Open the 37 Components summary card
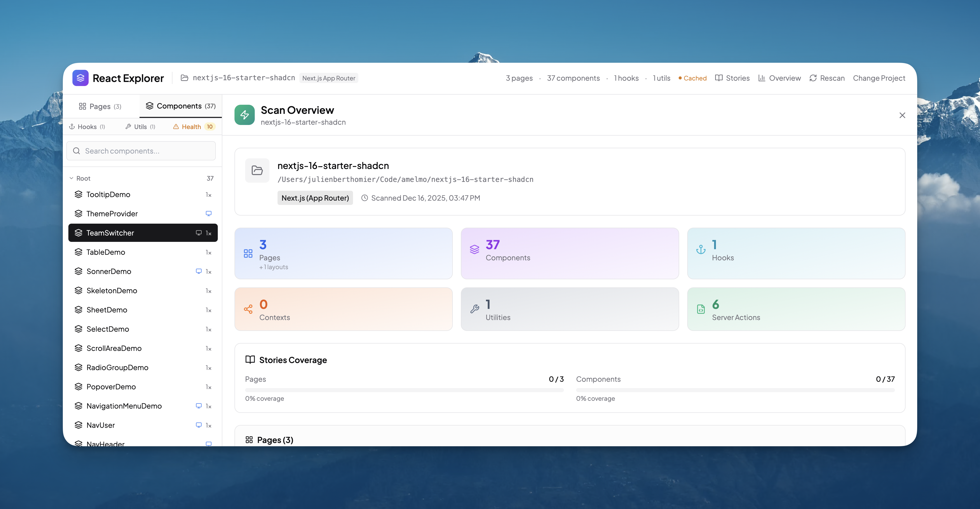This screenshot has height=509, width=980. [570, 253]
